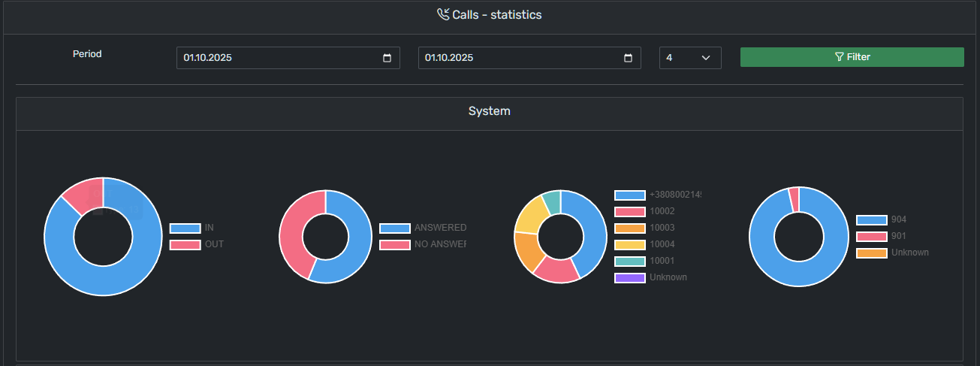Click the teal 10001 slice in third donut
Viewport: 980px width, 366px height.
(553, 201)
